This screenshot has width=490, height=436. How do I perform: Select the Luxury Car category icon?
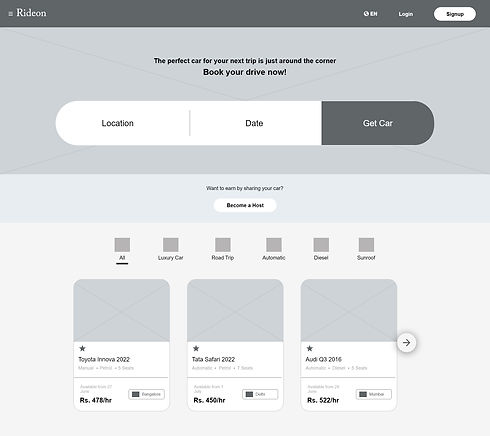pos(171,245)
